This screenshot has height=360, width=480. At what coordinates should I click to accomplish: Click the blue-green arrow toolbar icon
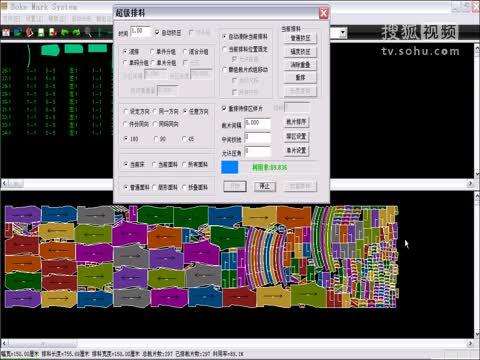coord(18,32)
